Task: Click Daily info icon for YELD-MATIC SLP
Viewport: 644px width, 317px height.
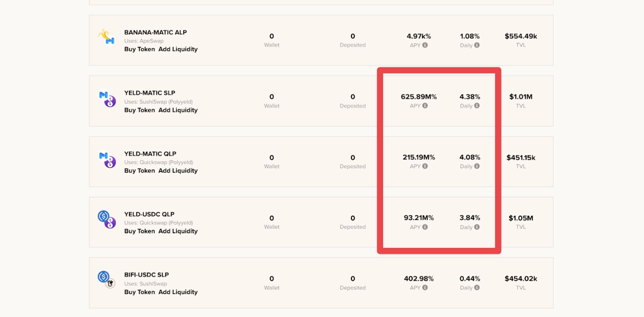Action: tap(477, 106)
